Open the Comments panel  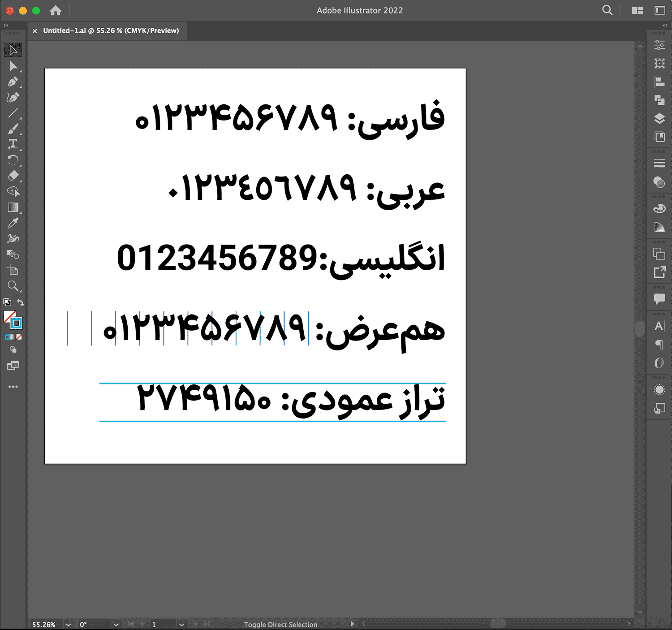[659, 298]
